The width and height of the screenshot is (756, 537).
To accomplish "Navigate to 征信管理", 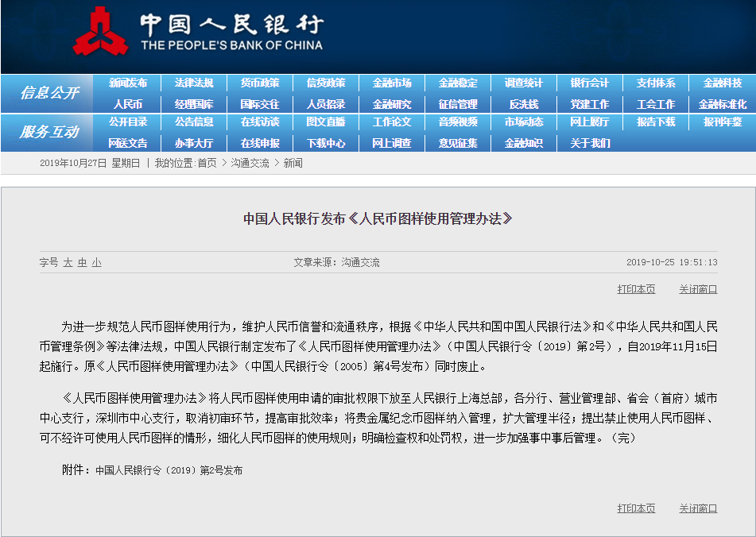I will (x=458, y=104).
